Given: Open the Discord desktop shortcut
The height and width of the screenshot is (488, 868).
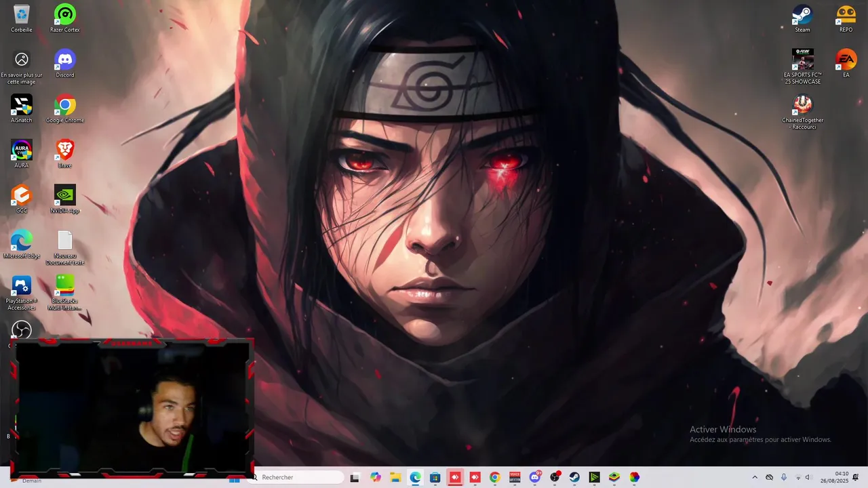Looking at the screenshot, I should pos(65,64).
